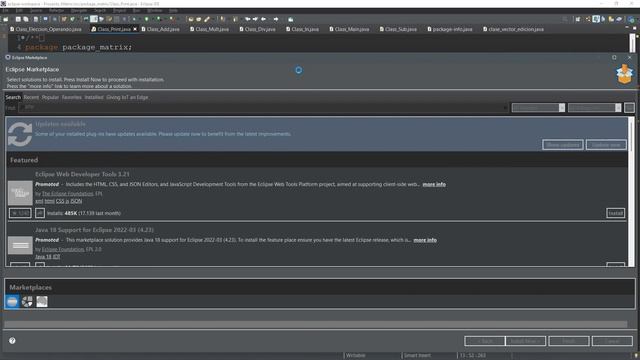Click the Back navigation arrow in toolbar
This screenshot has width=640, height=360.
263,19
